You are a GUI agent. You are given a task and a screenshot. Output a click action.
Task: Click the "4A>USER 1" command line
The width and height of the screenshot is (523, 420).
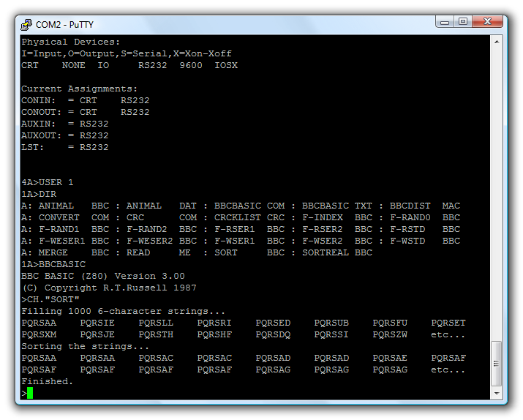click(x=48, y=182)
